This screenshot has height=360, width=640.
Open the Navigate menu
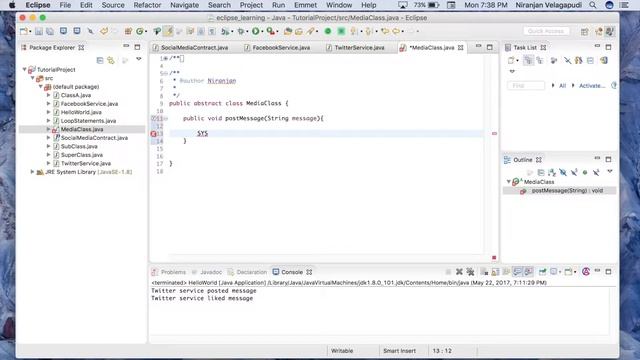184,5
